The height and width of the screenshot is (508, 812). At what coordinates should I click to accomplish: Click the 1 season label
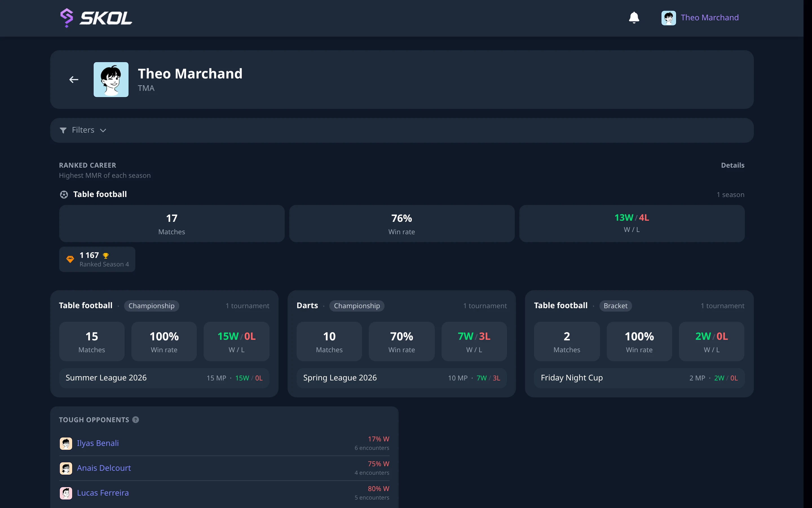[731, 194]
